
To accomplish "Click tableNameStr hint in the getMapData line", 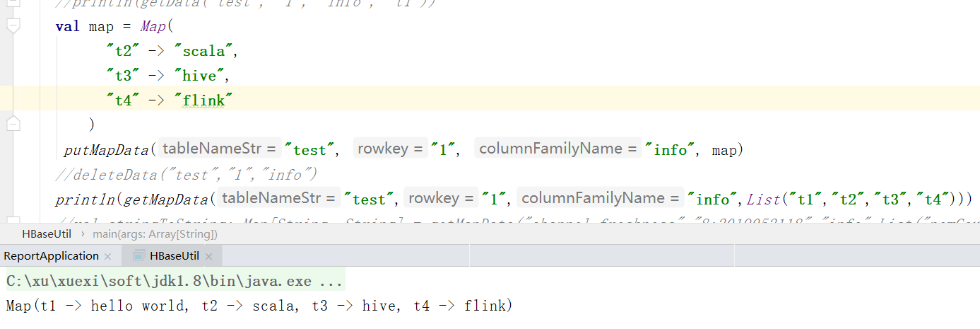I will coord(278,199).
